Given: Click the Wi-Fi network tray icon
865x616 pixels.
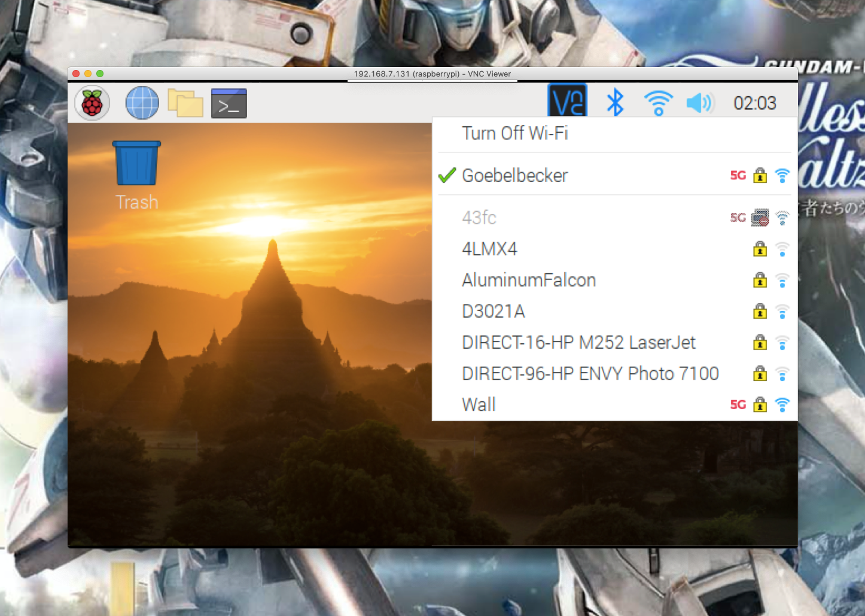Looking at the screenshot, I should [x=658, y=103].
